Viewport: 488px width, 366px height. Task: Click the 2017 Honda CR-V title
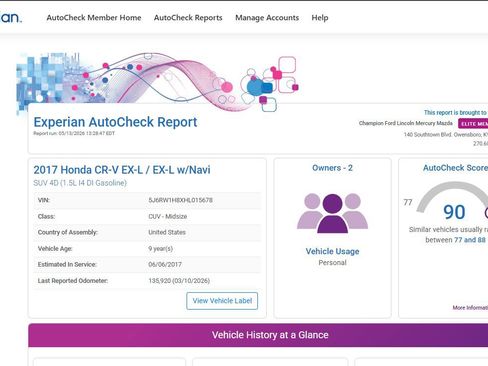pos(122,170)
